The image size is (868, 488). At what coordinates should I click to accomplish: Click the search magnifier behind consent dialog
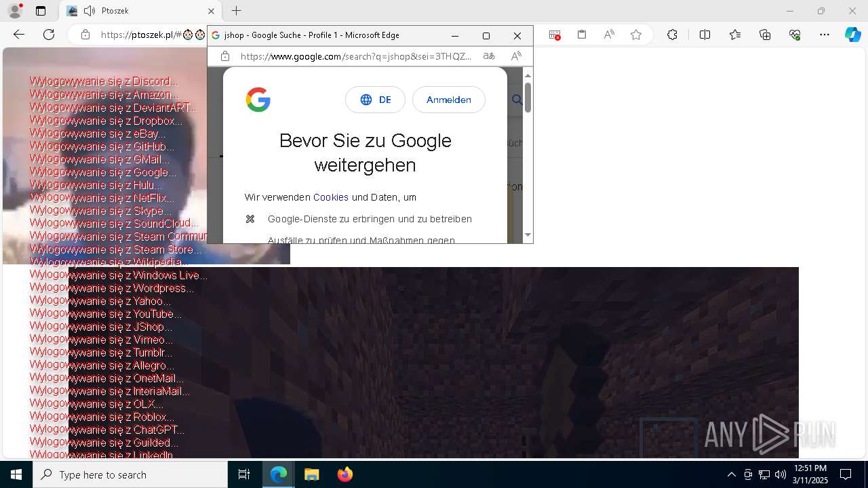pos(517,100)
